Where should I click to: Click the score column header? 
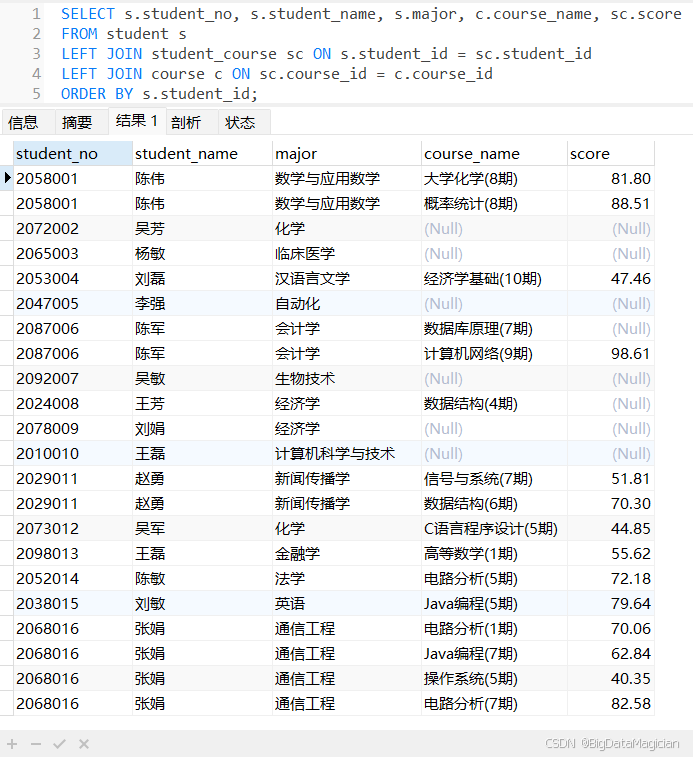pyautogui.click(x=610, y=154)
